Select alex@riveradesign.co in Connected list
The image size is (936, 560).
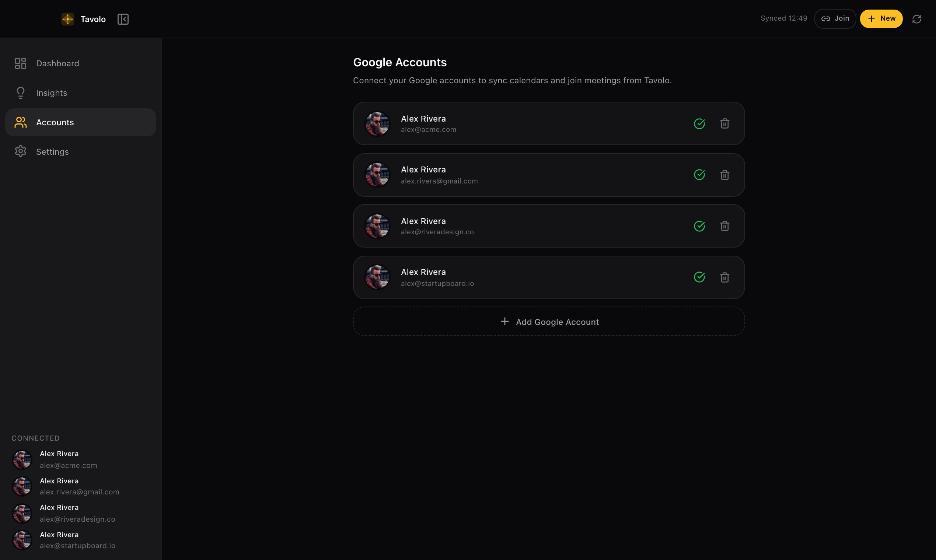click(x=77, y=513)
